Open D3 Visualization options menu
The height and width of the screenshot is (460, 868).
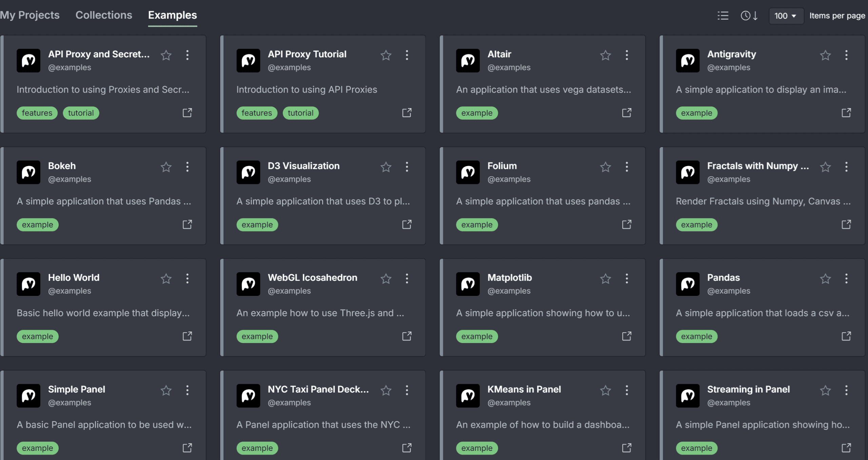[407, 167]
